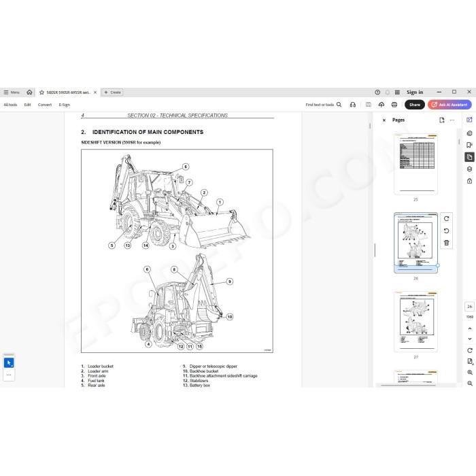Zoom out with the magnifier minus icon
This screenshot has height=476, width=476.
pos(470,384)
